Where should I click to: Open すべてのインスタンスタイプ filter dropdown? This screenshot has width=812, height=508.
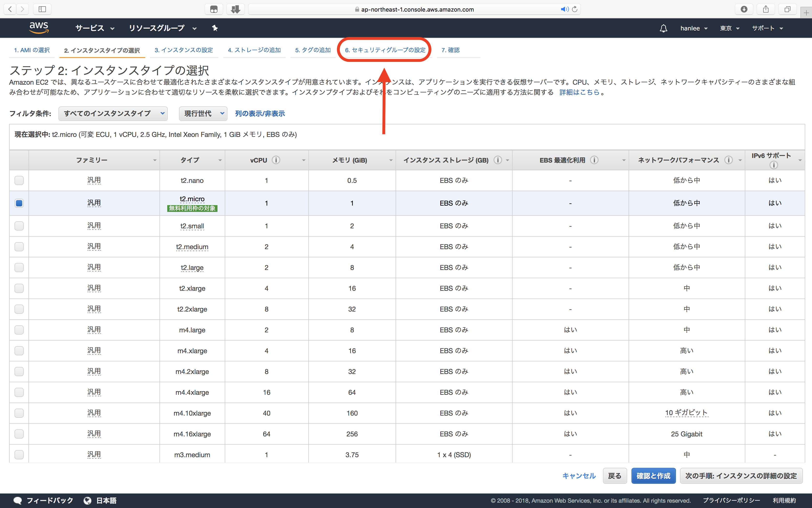click(113, 113)
